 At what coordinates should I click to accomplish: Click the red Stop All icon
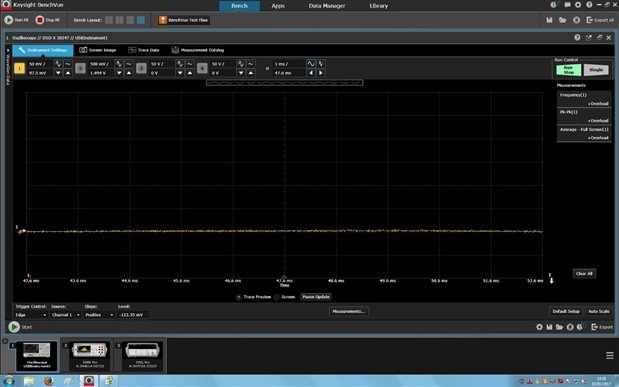(x=39, y=20)
